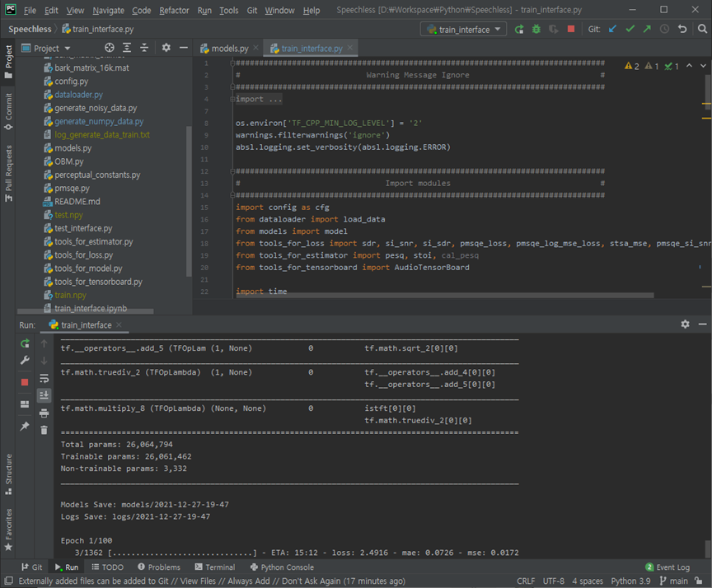Open Search Everywhere magnifier

[702, 29]
